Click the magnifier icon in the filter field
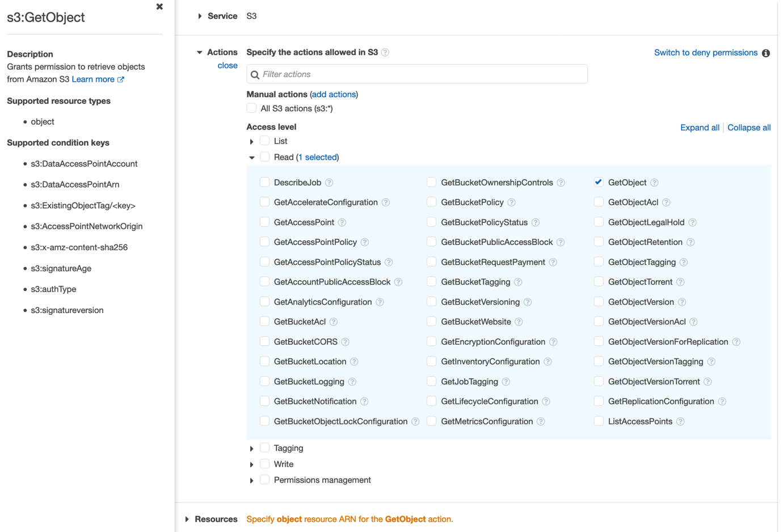This screenshot has height=532, width=783. click(256, 74)
